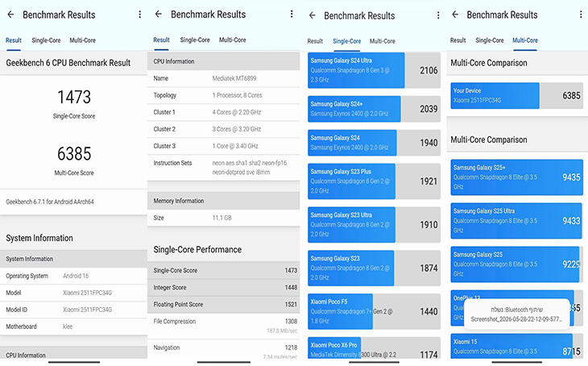Tap Samsung Galaxy S23 Ultra score bar
This screenshot has height=366, width=588.
[374, 224]
